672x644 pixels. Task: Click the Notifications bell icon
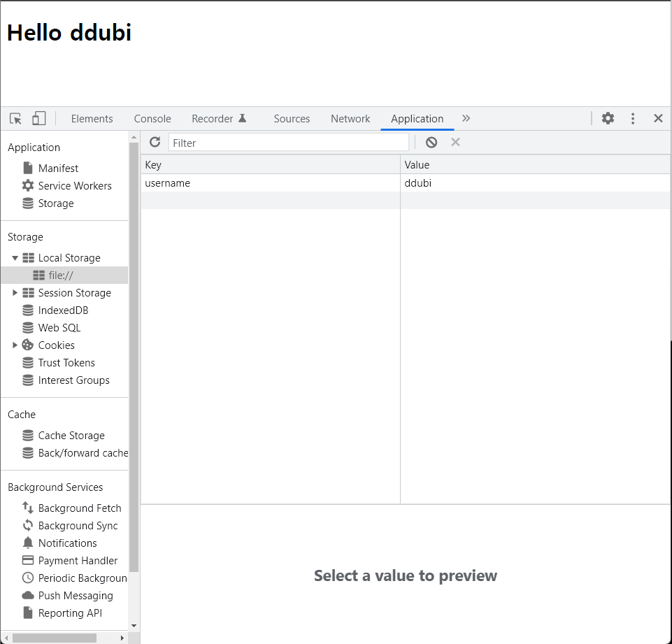pyautogui.click(x=28, y=543)
